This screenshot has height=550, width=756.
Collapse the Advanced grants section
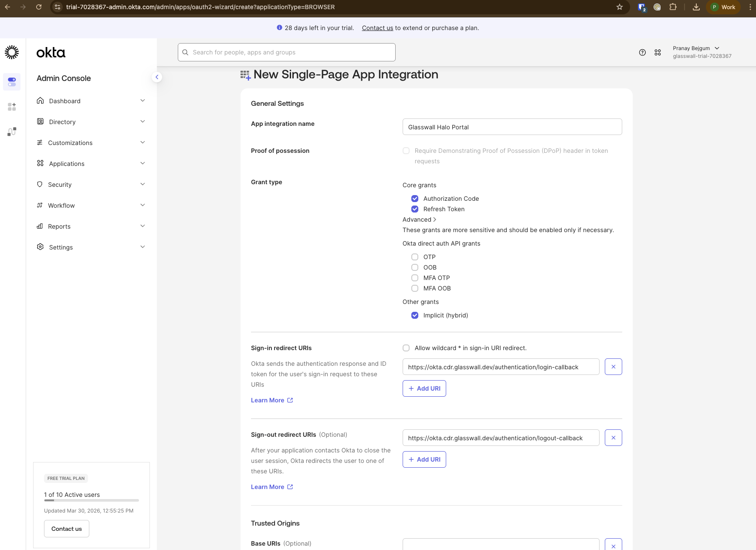pos(419,219)
